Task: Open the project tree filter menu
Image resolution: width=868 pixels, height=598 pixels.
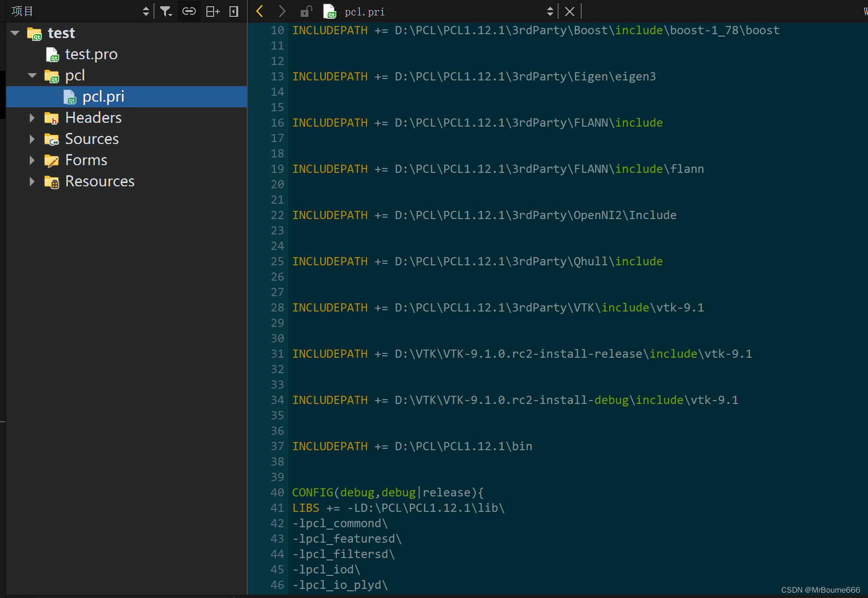Action: (166, 11)
